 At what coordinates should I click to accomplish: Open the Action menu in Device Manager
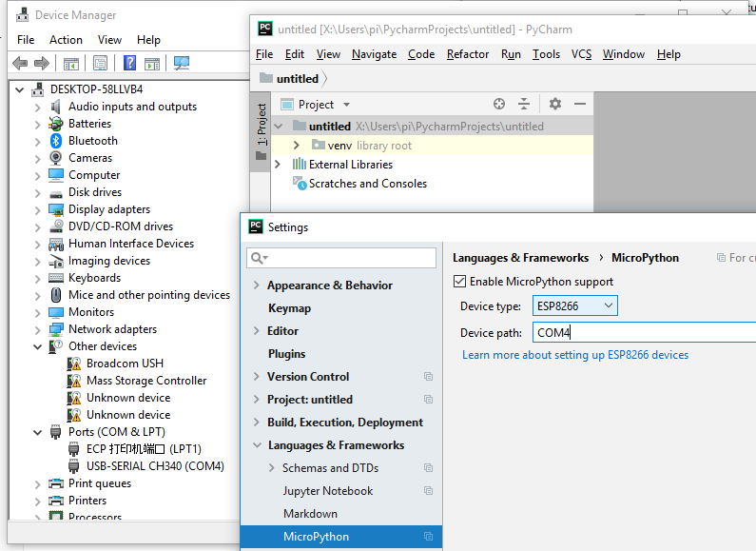tap(66, 40)
